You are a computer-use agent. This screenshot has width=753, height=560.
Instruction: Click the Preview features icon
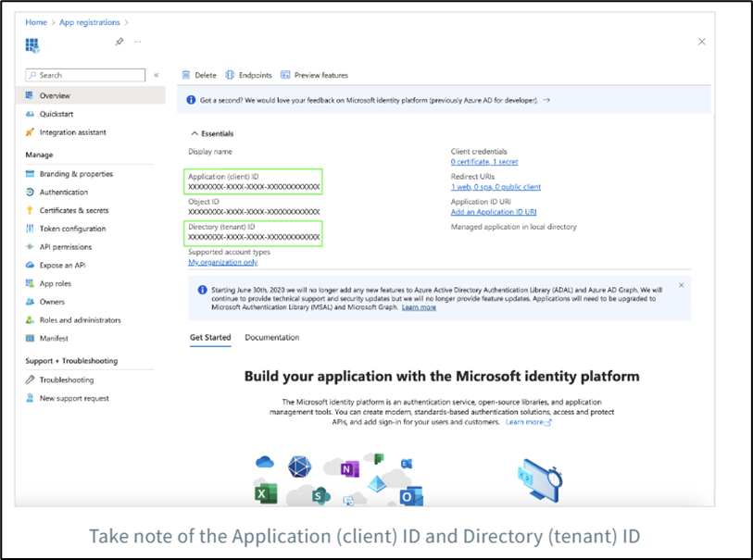(x=285, y=75)
